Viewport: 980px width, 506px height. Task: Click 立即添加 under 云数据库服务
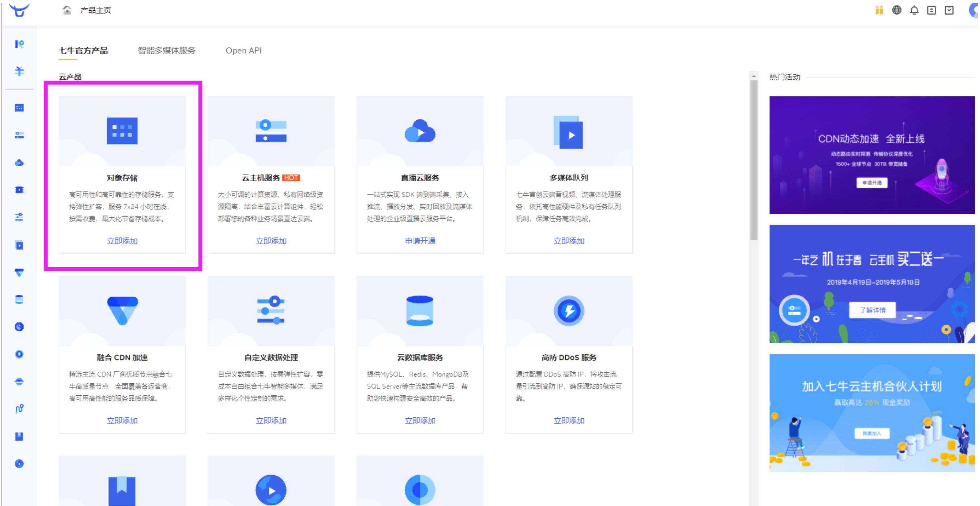[x=420, y=420]
